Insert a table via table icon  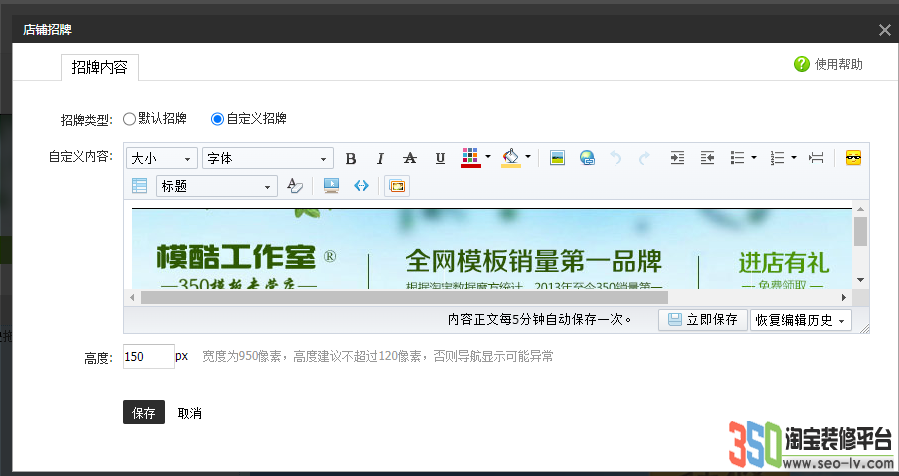[x=139, y=186]
